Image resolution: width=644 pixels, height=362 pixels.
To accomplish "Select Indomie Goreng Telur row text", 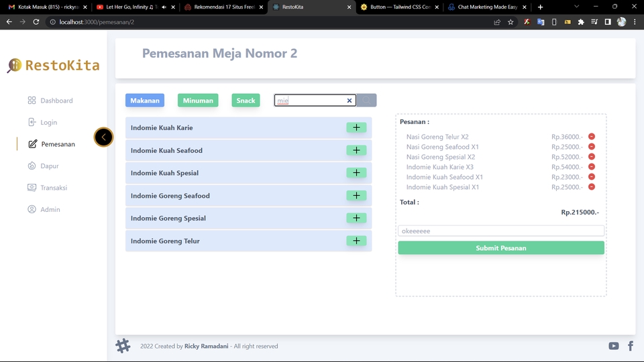I will click(x=165, y=241).
